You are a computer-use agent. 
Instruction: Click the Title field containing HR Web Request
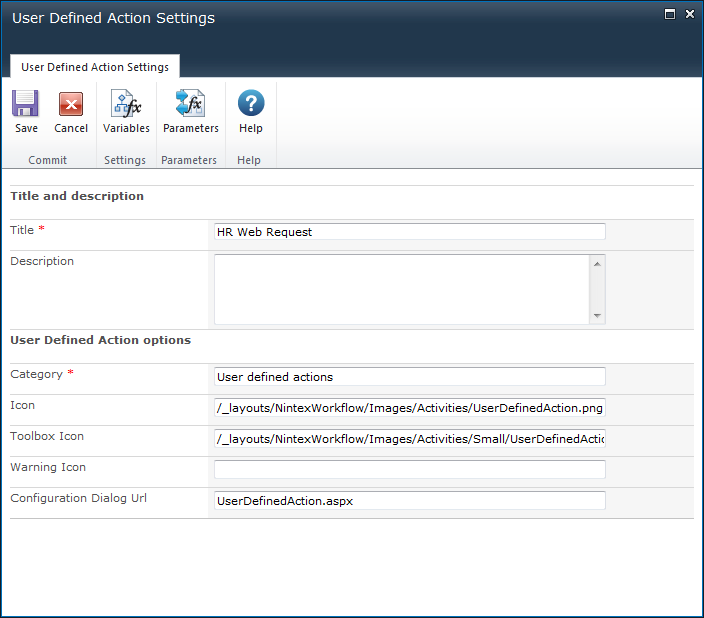coord(409,232)
